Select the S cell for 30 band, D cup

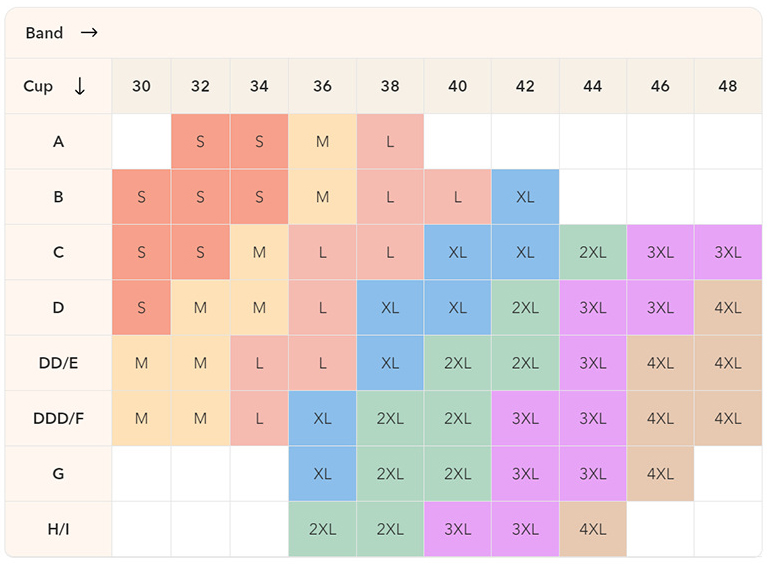click(x=142, y=307)
